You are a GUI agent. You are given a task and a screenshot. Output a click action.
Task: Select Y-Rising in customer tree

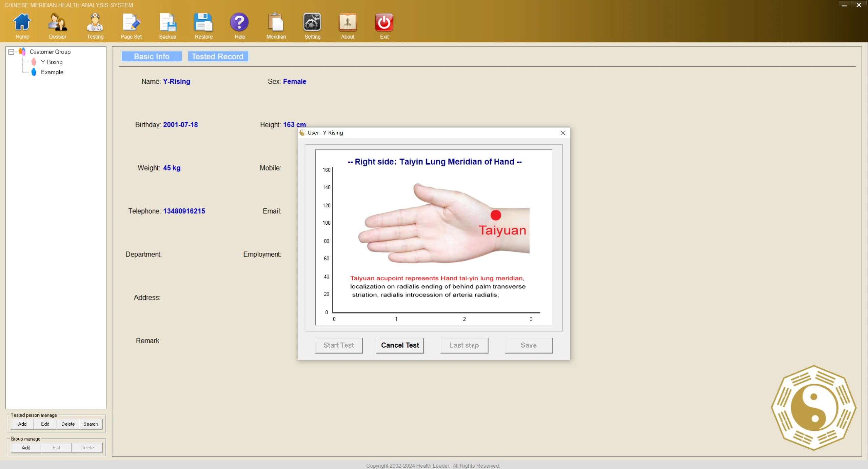(52, 62)
